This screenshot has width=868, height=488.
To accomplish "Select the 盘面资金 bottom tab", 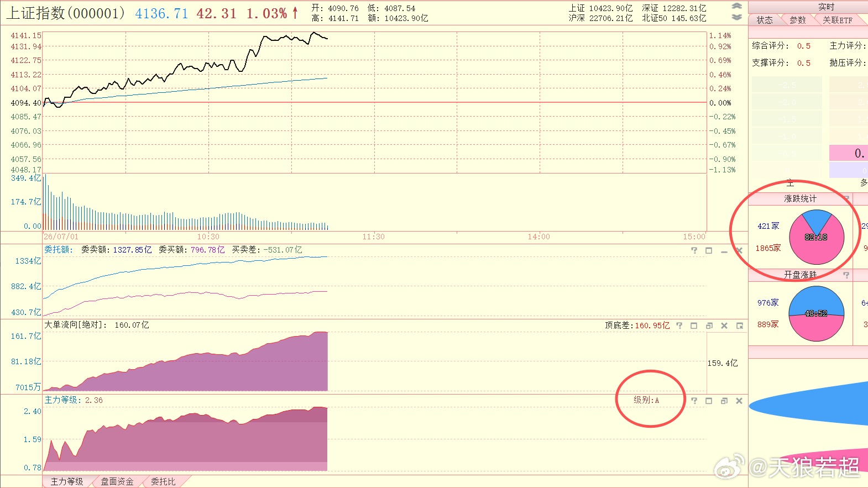I will [117, 482].
